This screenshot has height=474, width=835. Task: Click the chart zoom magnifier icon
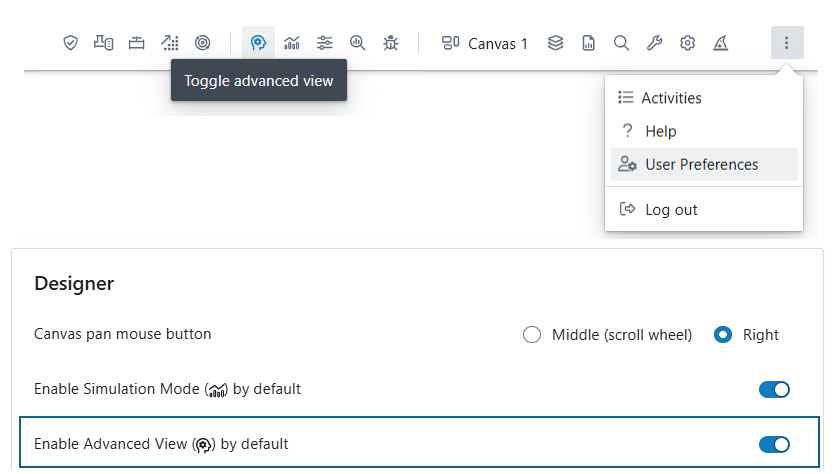[358, 43]
